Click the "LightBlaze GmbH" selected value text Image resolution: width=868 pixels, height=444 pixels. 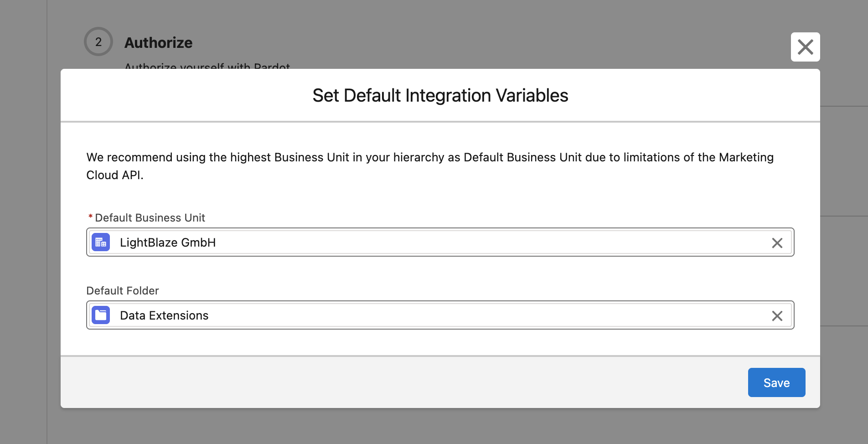168,243
